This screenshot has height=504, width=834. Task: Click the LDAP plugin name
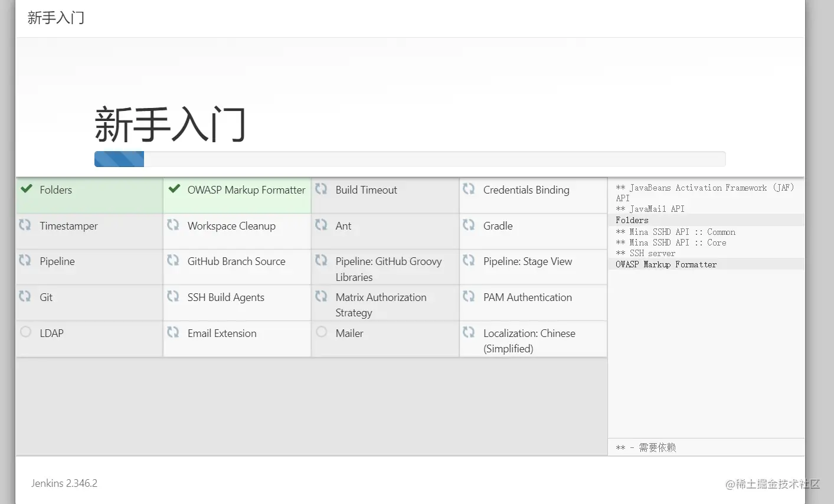51,333
